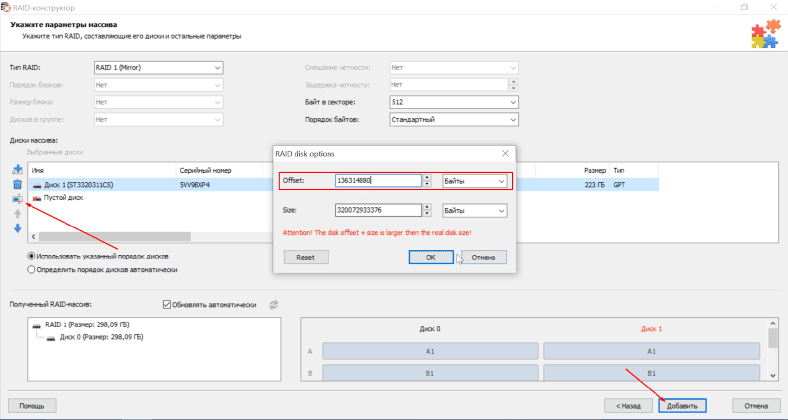Click the add disk icon

coord(17,169)
